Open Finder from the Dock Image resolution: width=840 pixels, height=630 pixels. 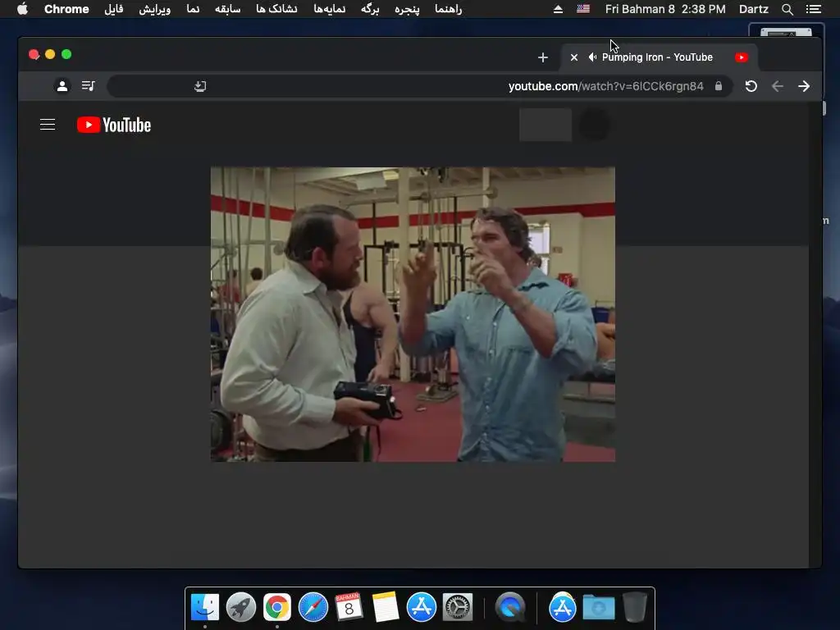tap(205, 608)
